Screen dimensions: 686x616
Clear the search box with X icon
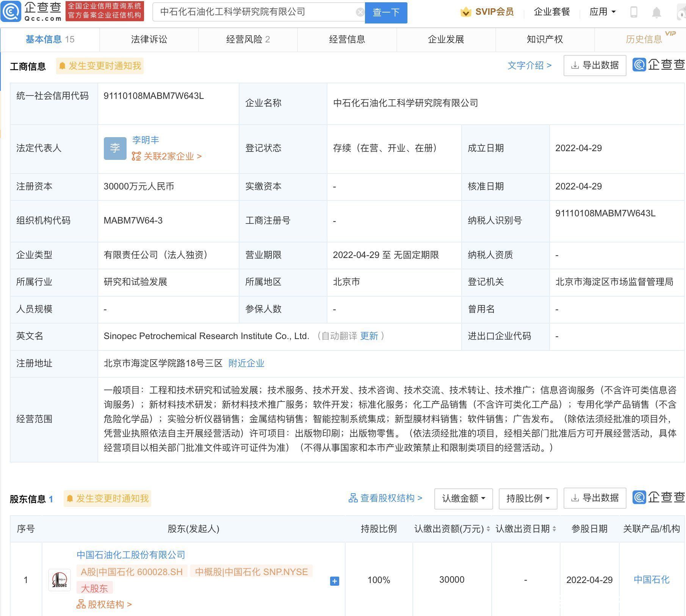coord(360,13)
